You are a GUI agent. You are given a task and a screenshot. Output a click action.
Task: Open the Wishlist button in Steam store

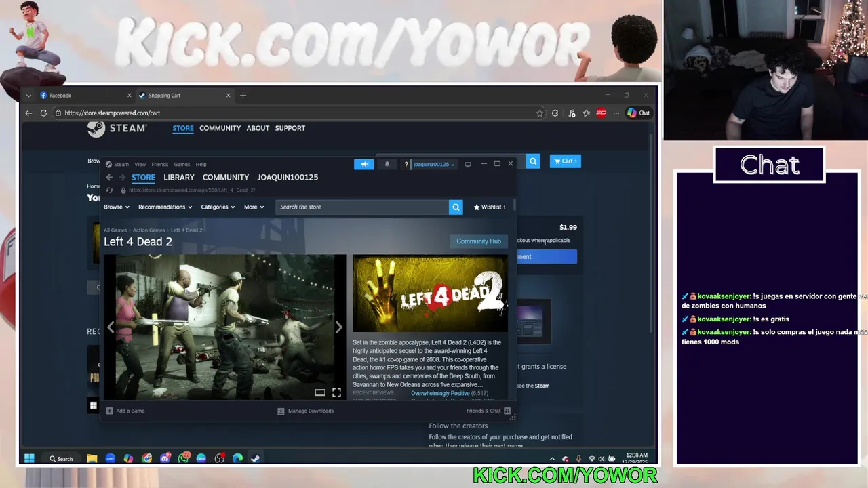pyautogui.click(x=490, y=207)
